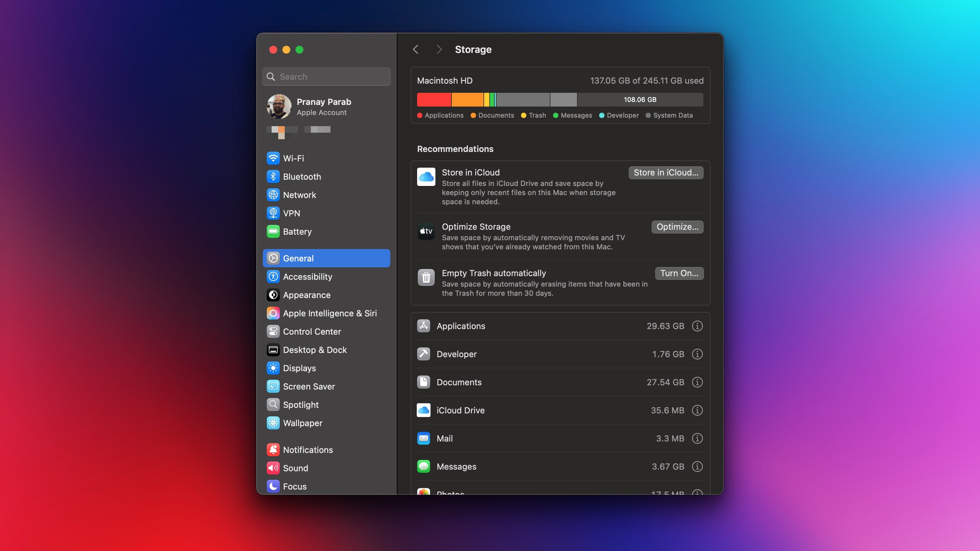Screen dimensions: 980x551
Task: Click the Bluetooth icon in the sidebar
Action: [x=273, y=176]
